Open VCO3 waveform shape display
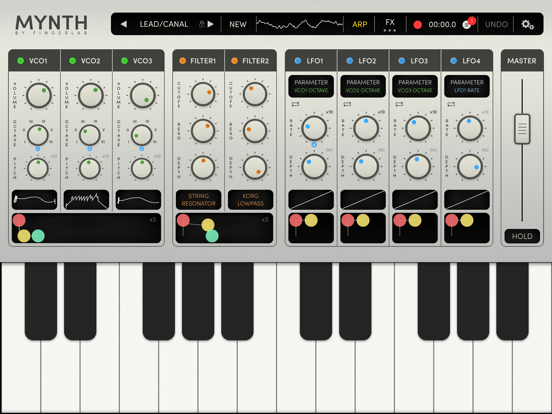This screenshot has height=414, width=552. coord(138,200)
